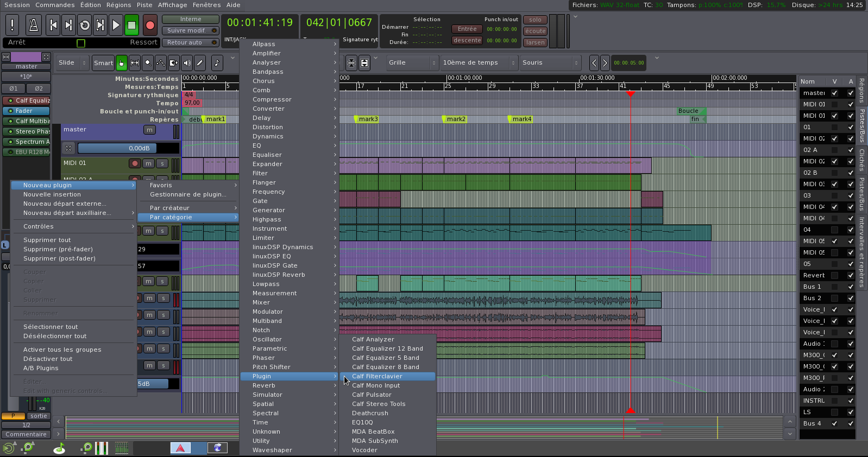Viewport: 868px width, 457px height.
Task: Open Reverb category submenu
Action: pos(264,385)
